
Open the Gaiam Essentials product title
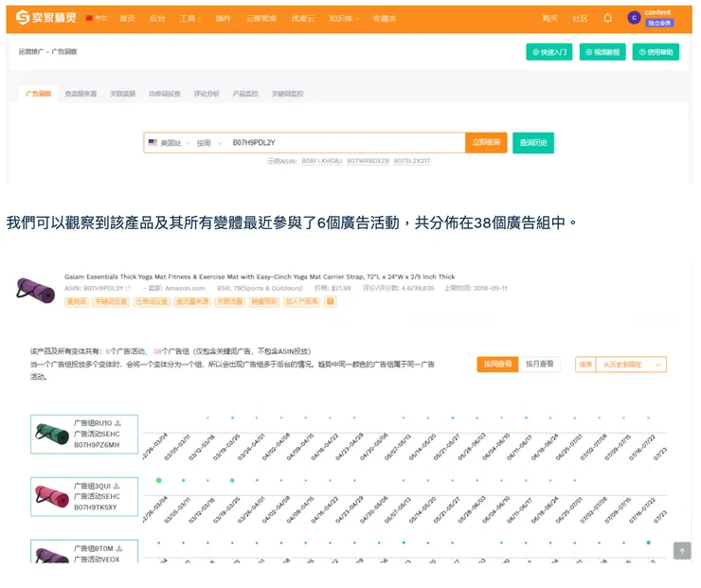pyautogui.click(x=260, y=277)
